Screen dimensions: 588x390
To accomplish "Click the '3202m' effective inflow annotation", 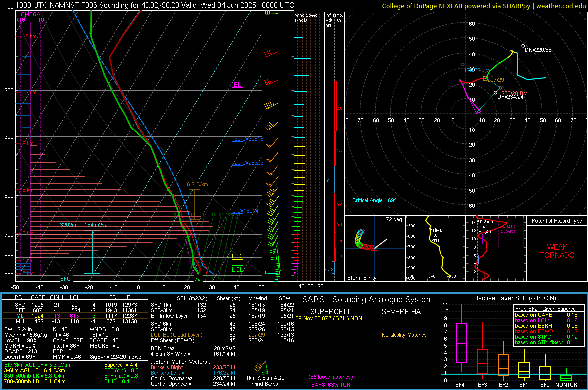I will pyautogui.click(x=68, y=224).
